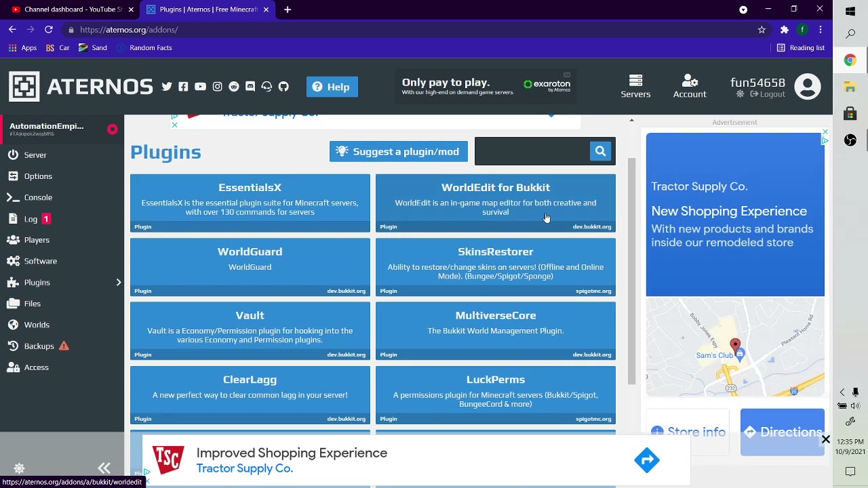The image size is (868, 488).
Task: Open Software in the sidebar
Action: click(x=62, y=261)
